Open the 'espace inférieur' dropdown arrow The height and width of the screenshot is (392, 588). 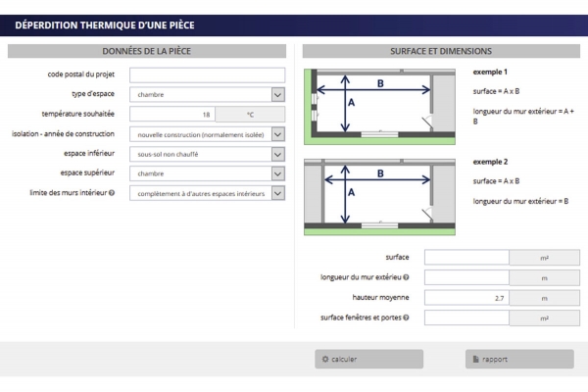tap(278, 154)
